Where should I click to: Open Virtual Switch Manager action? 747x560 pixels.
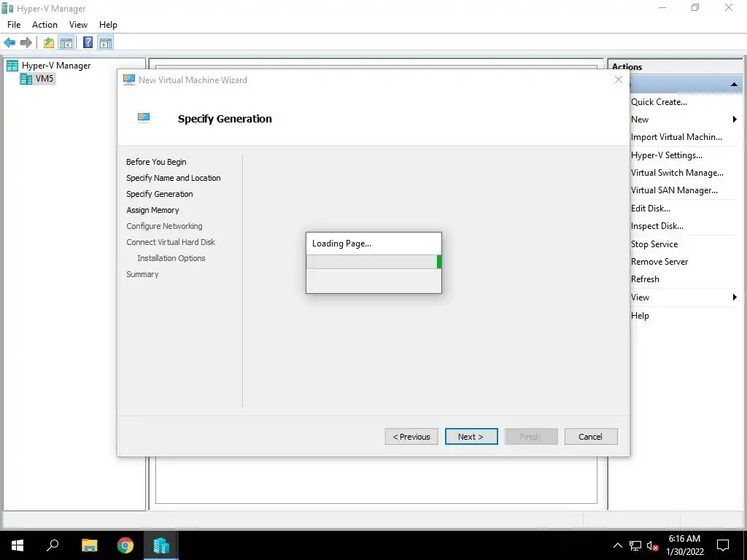coord(677,173)
